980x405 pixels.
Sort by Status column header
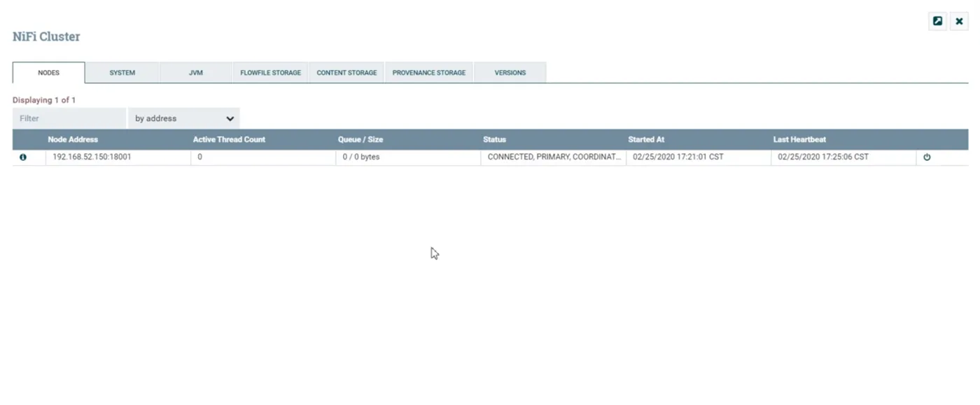click(x=494, y=139)
